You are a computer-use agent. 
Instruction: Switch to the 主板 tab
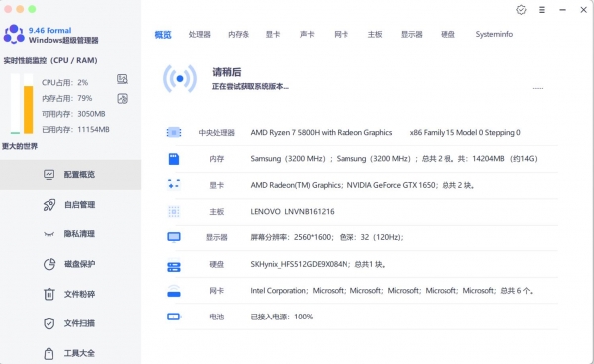pyautogui.click(x=375, y=34)
